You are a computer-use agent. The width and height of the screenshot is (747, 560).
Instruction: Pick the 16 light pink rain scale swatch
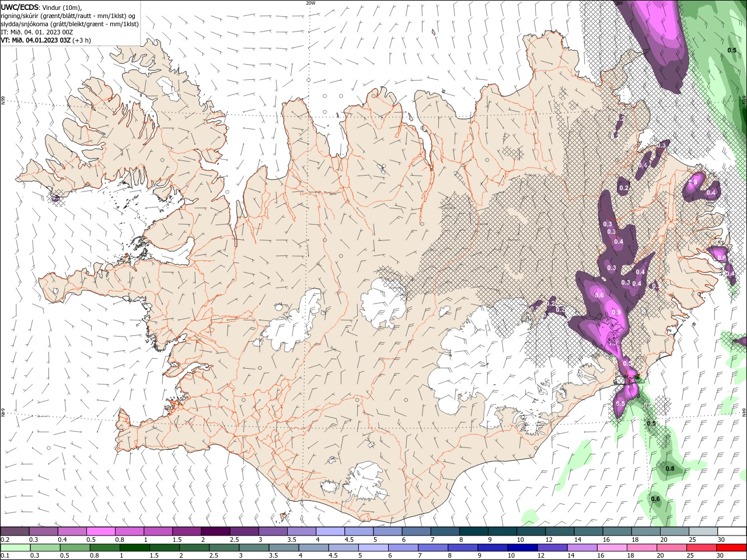click(x=612, y=548)
